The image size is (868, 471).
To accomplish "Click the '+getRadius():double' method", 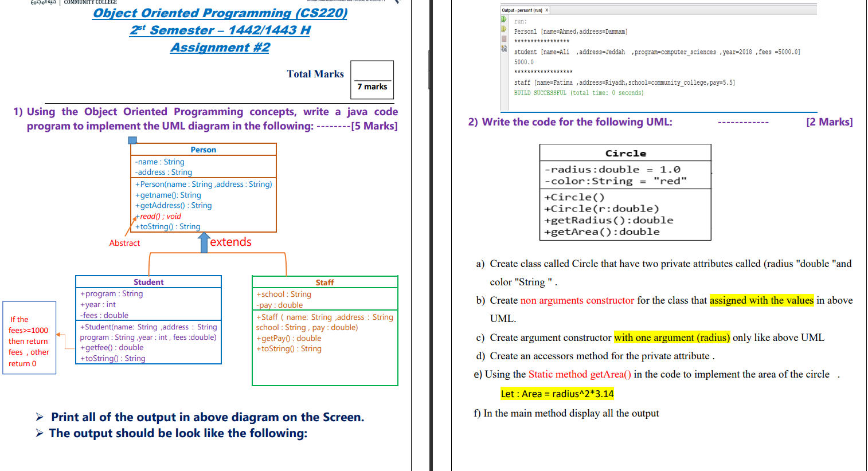I will (609, 220).
